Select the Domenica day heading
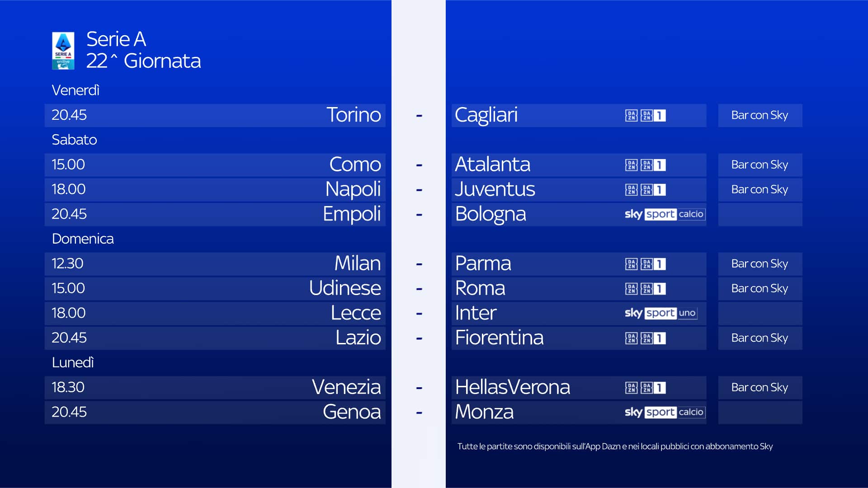 coord(83,239)
